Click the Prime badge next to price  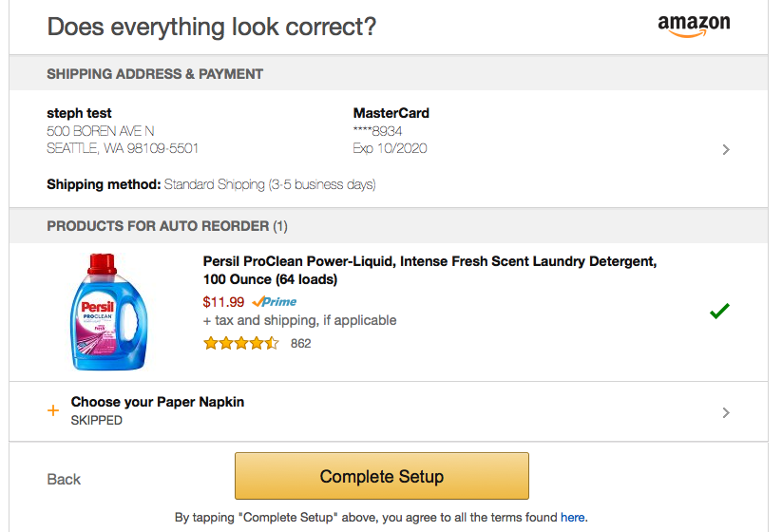pyautogui.click(x=275, y=302)
